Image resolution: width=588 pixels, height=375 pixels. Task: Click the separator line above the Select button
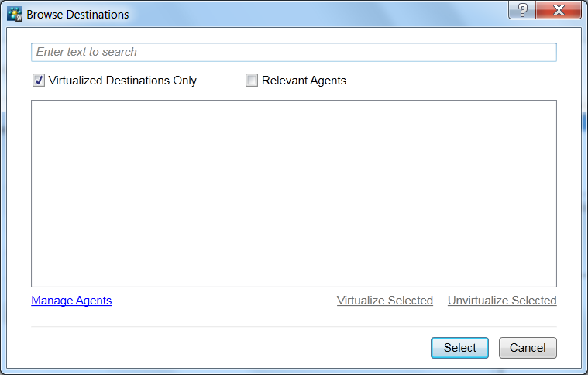294,327
